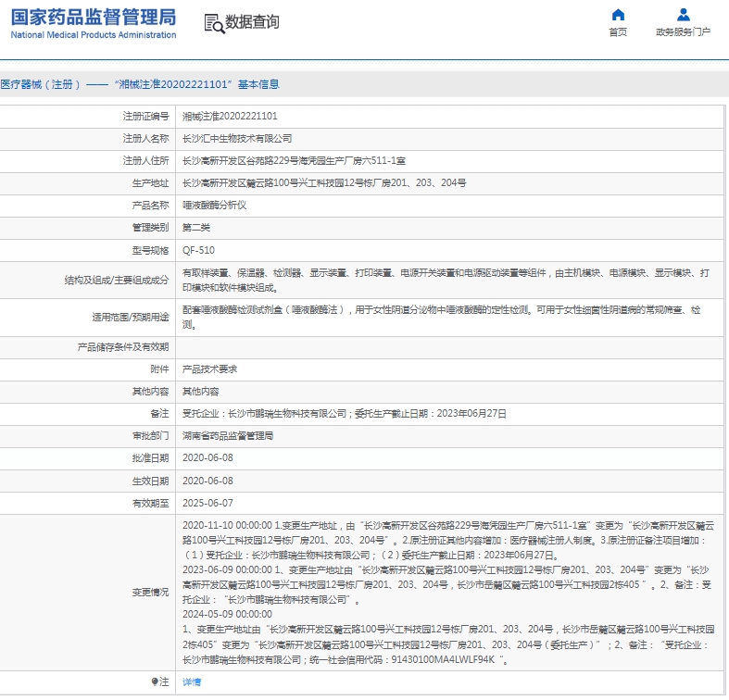The height and width of the screenshot is (700, 729).
Task: Select the structure composition description text
Action: [x=446, y=281]
